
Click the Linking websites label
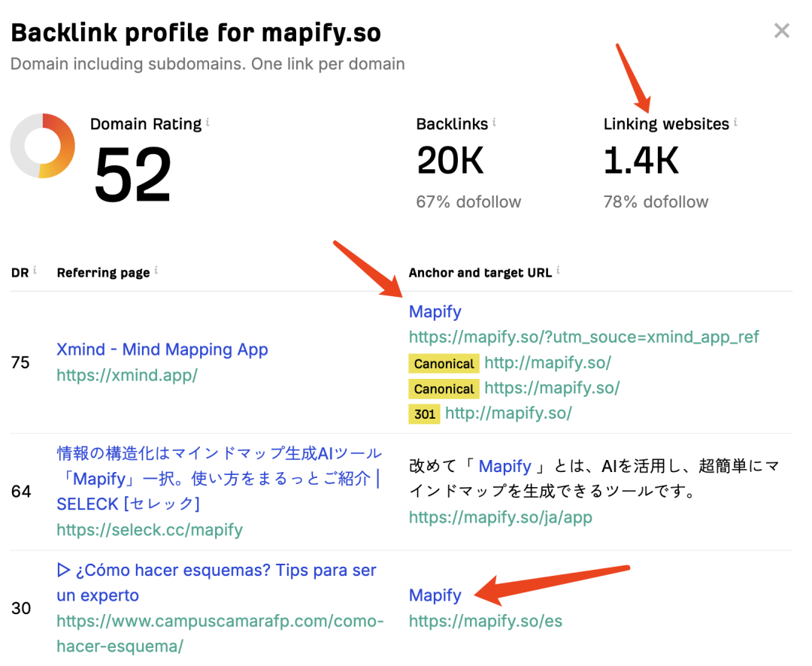(x=666, y=124)
